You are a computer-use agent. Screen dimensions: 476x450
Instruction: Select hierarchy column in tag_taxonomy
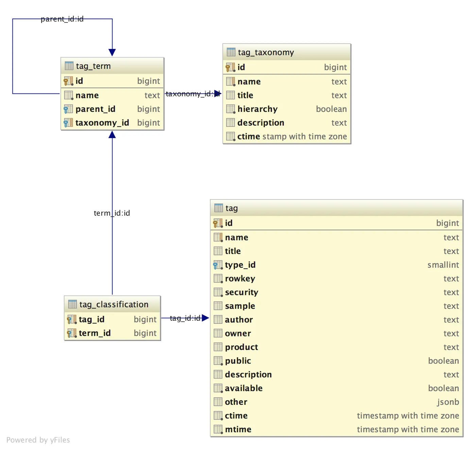(x=287, y=109)
